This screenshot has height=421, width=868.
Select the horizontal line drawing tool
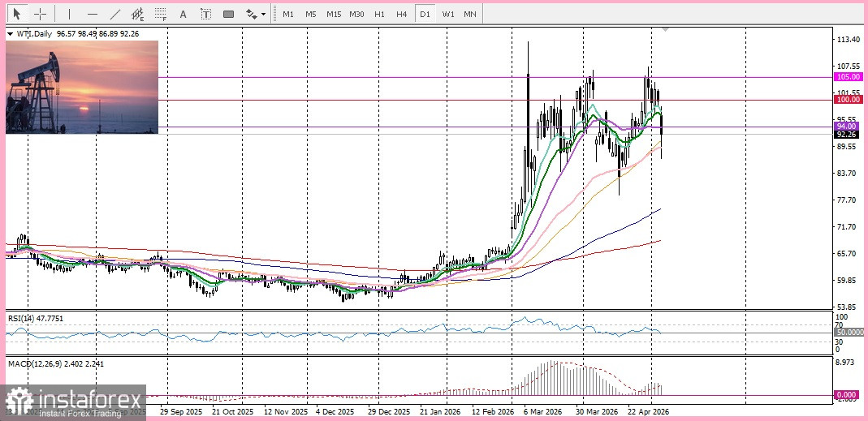pyautogui.click(x=93, y=14)
